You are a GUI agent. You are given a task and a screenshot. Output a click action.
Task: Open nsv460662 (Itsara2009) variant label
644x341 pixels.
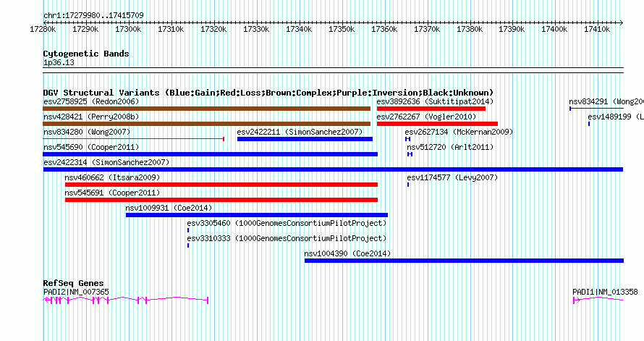tap(113, 177)
